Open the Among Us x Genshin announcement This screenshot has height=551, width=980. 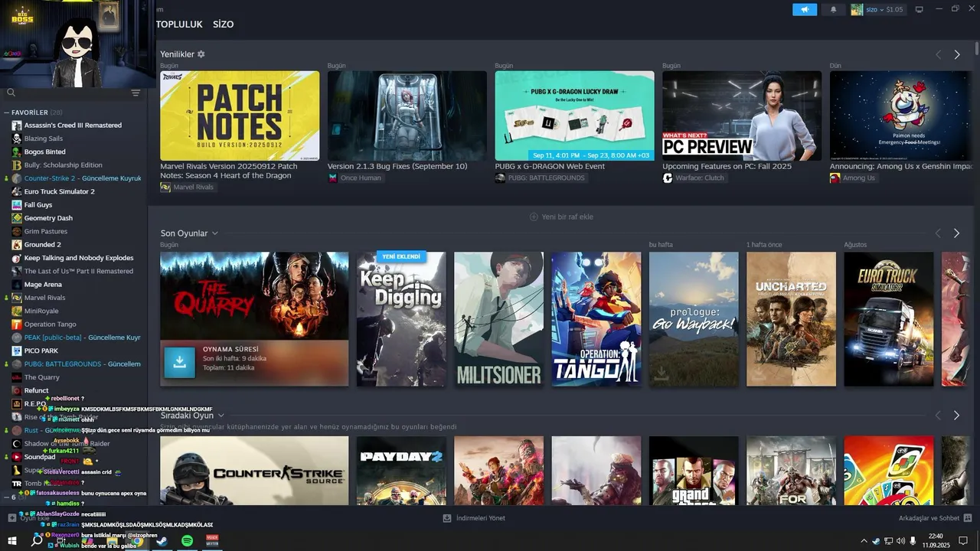point(902,116)
